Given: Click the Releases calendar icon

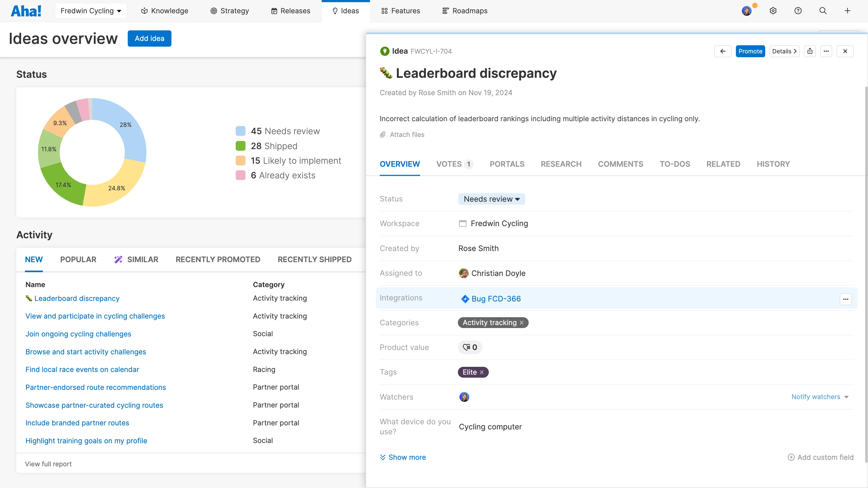Looking at the screenshot, I should click(x=274, y=11).
